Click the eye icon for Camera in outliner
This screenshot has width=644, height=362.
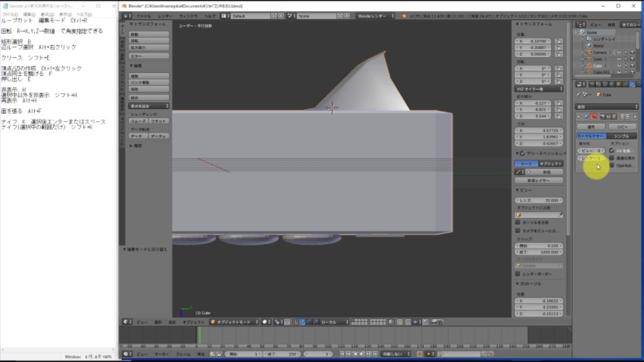pos(619,52)
